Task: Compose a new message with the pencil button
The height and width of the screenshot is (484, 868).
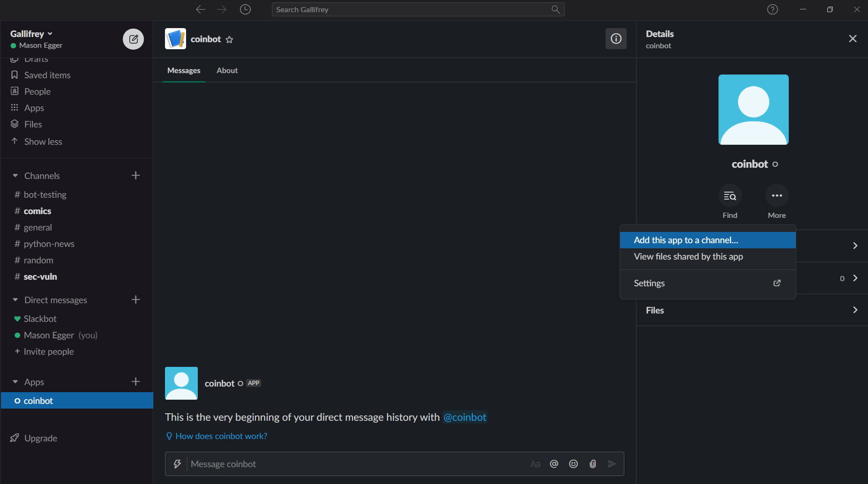Action: (134, 39)
